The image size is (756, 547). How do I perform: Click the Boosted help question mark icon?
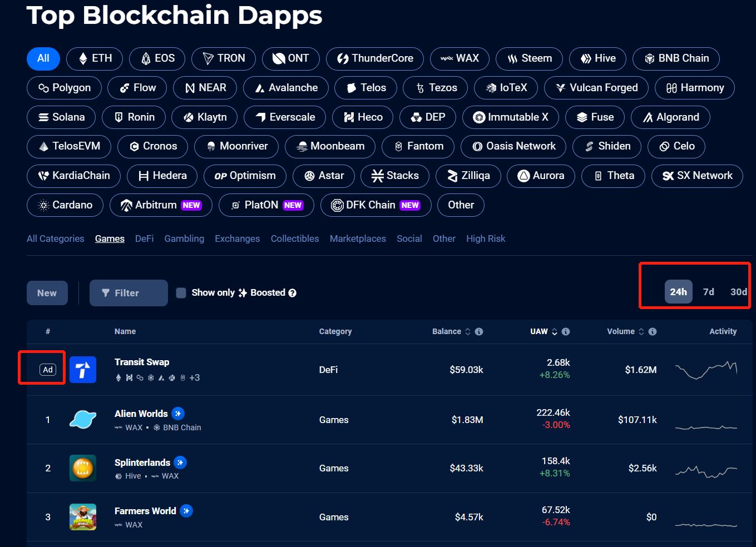coord(293,293)
